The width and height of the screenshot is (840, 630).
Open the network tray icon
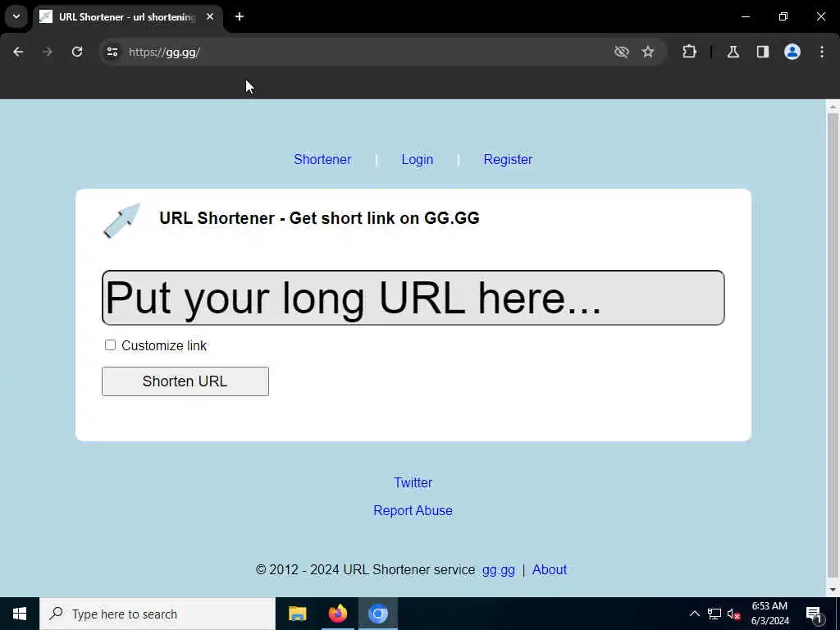pyautogui.click(x=714, y=614)
